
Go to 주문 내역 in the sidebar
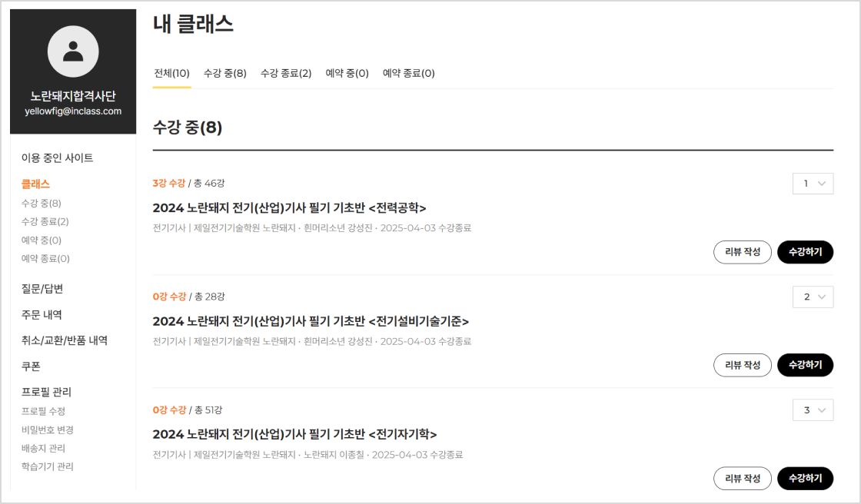[x=42, y=314]
